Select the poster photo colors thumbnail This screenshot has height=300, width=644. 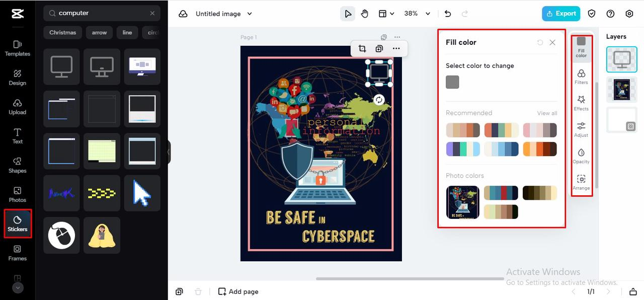[463, 202]
